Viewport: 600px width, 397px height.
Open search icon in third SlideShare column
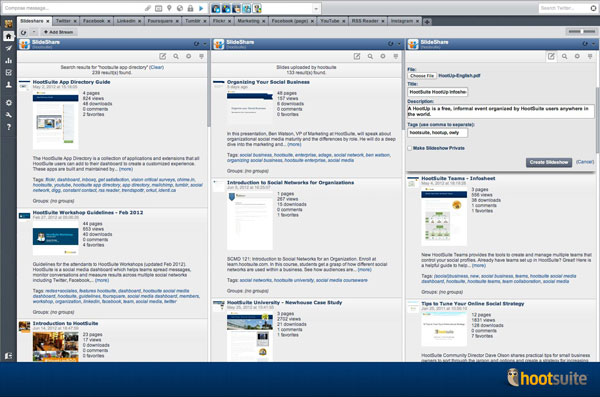[x=564, y=56]
